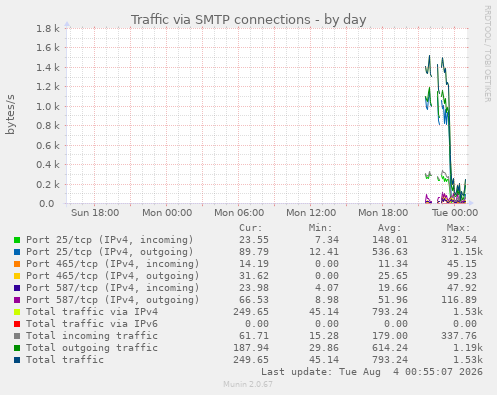Click the 'Mon 12:00' x-axis label
Screen dimensions: 497x395
pyautogui.click(x=311, y=213)
